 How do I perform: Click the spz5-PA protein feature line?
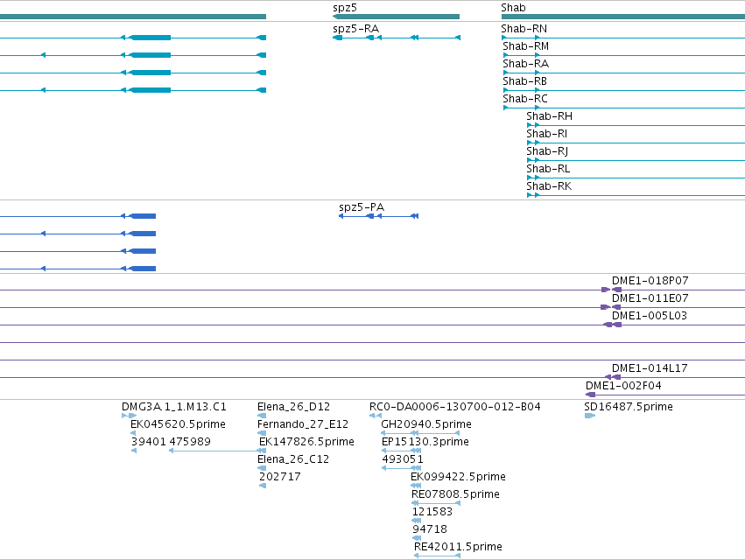pos(378,216)
